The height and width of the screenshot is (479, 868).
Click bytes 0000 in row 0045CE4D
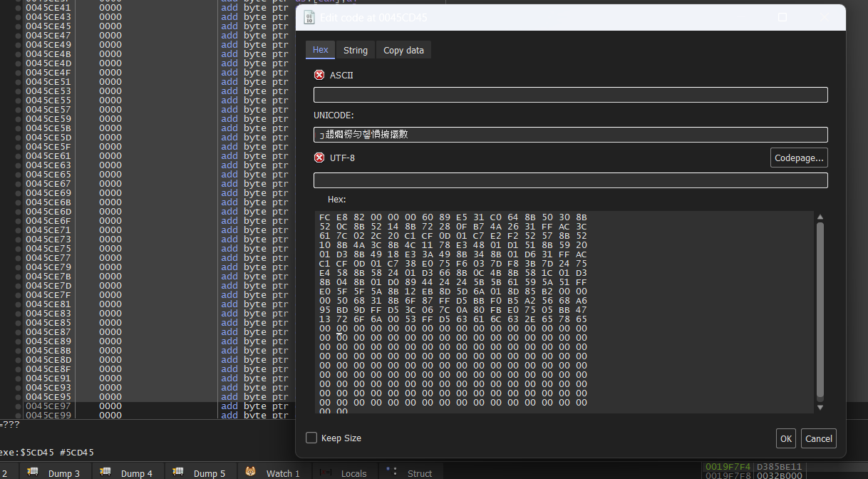[x=110, y=63]
